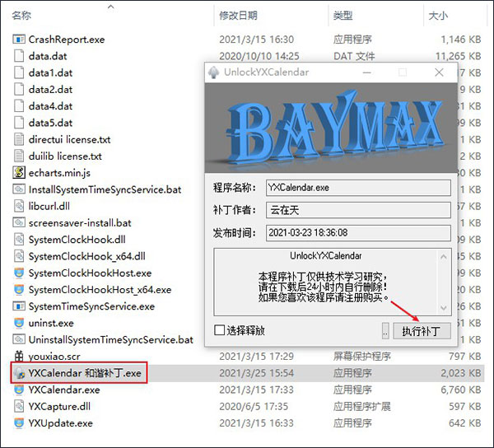
Task: Click the data1.dat file icon
Action: [x=19, y=72]
